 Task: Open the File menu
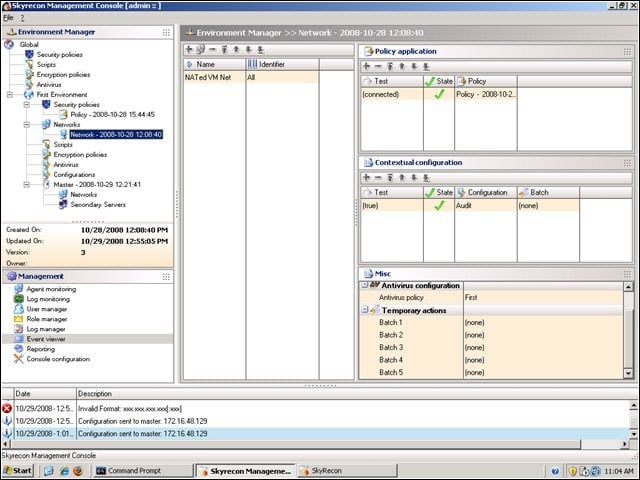pos(8,18)
